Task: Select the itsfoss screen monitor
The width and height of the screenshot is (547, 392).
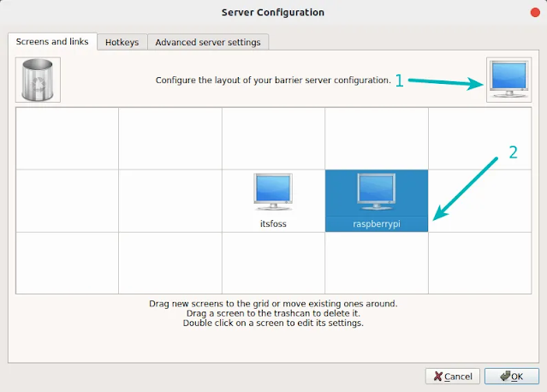Action: point(273,192)
